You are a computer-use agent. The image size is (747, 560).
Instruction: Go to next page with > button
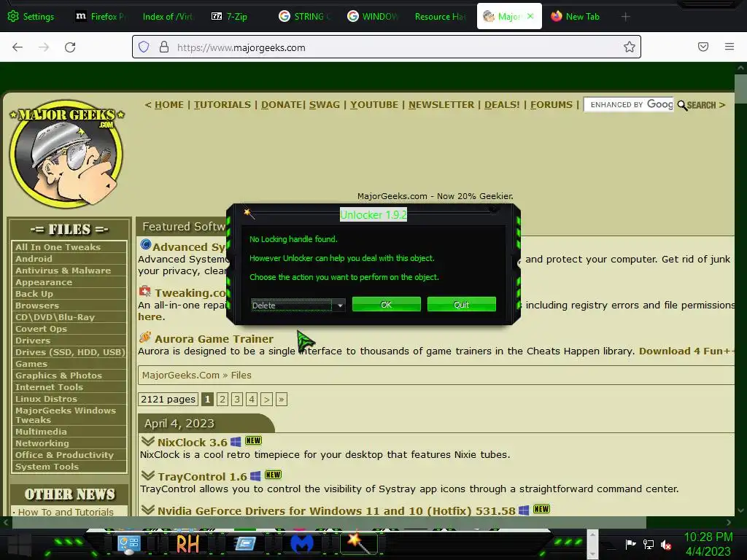coord(267,399)
